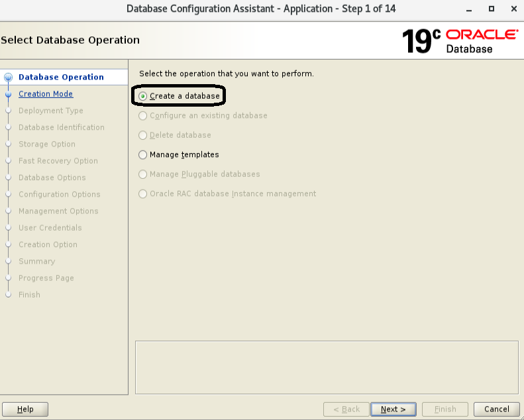The width and height of the screenshot is (524, 420).
Task: Select the Delete database radio option
Action: pos(142,135)
